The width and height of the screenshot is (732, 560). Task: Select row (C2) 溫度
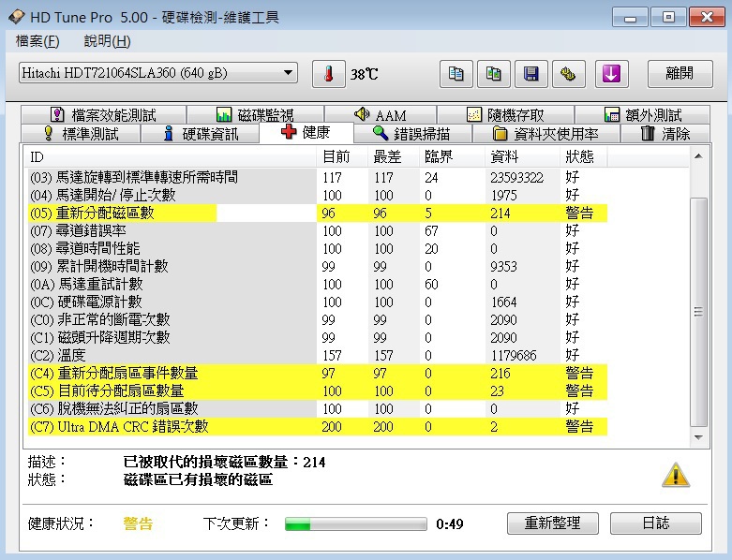[318, 355]
